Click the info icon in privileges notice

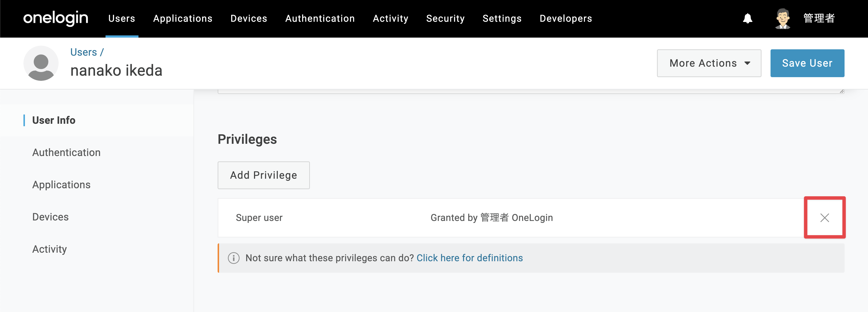point(233,258)
